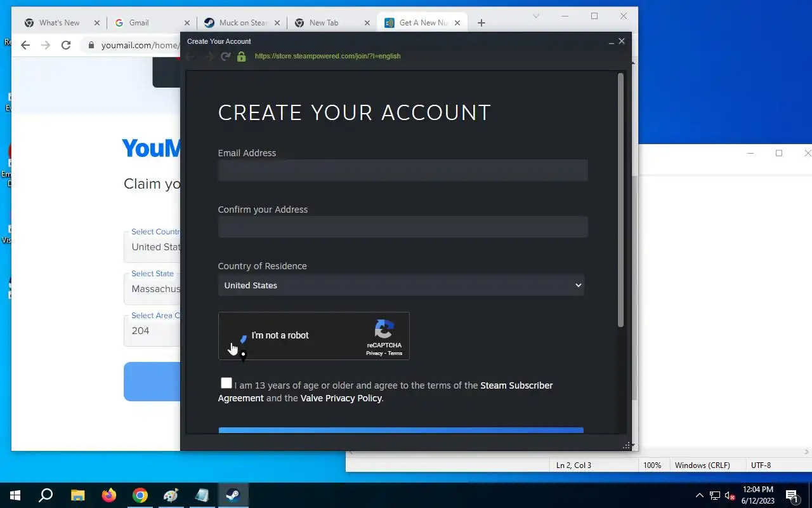
Task: Close the Muck on Steam tab
Action: pos(277,23)
